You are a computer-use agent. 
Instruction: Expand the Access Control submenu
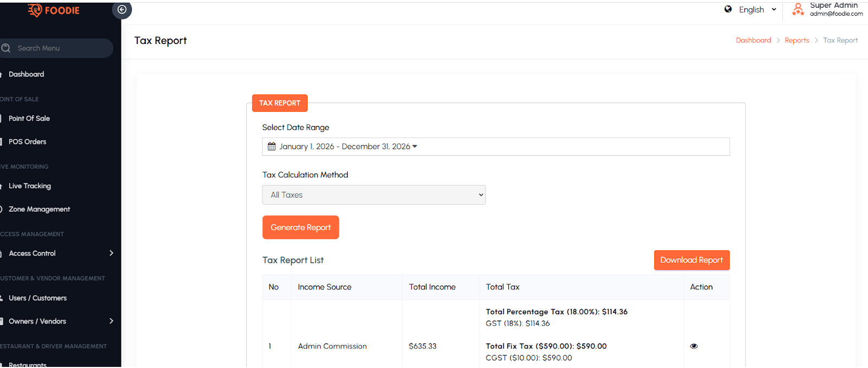pyautogui.click(x=111, y=253)
